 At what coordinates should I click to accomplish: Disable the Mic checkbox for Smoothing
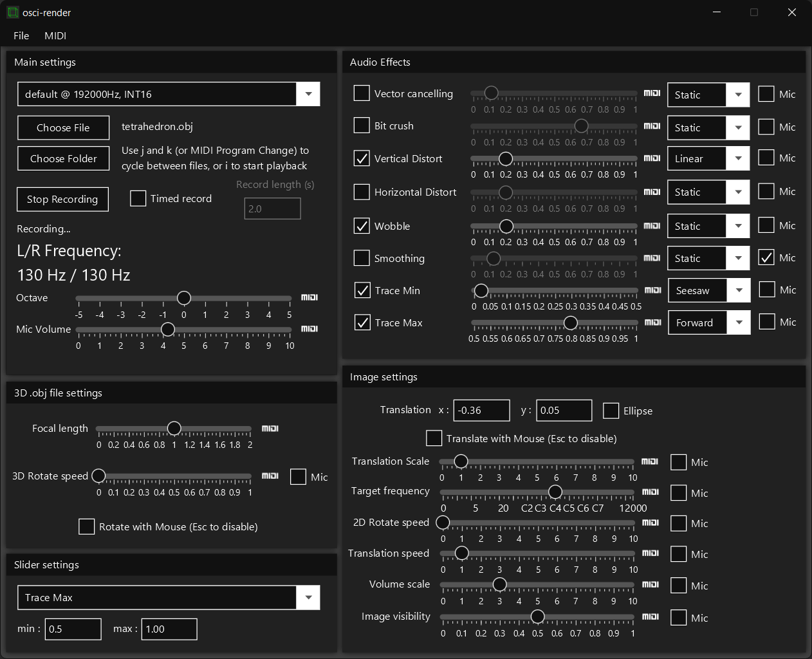point(766,257)
